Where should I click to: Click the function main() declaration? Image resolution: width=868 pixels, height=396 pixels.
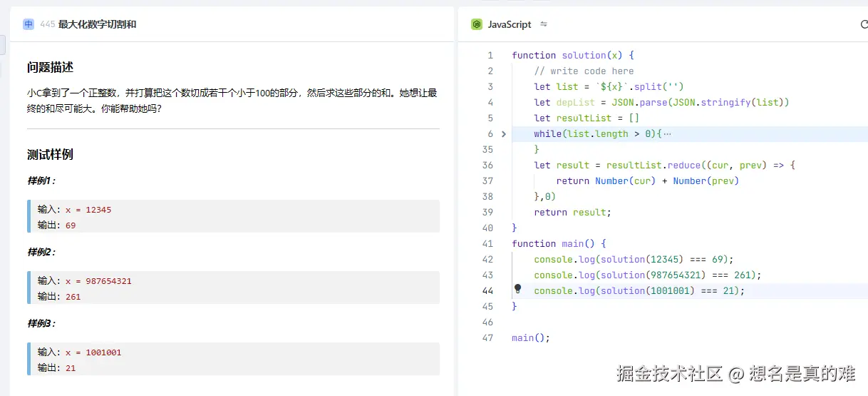click(x=559, y=243)
